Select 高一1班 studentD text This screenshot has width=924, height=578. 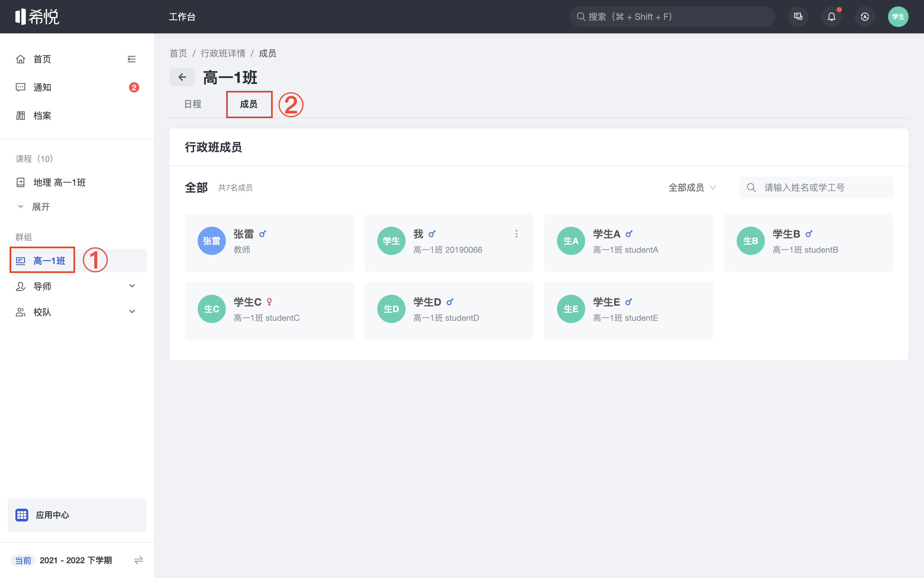click(x=446, y=318)
